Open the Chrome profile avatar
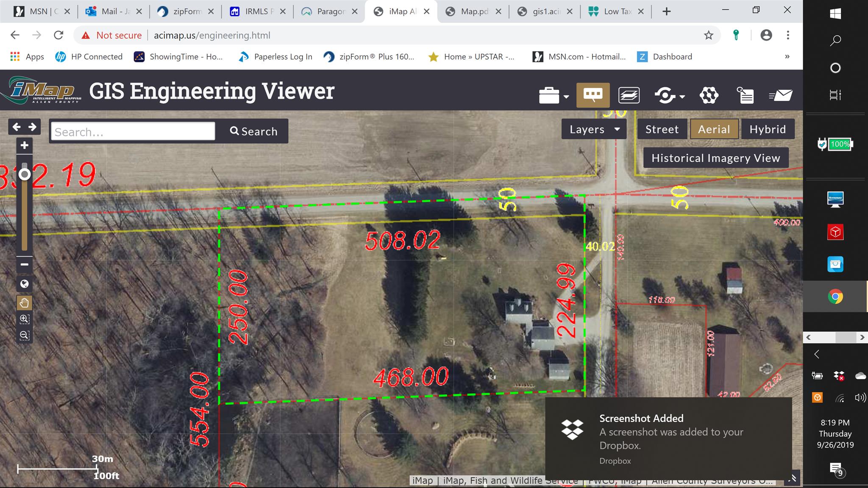This screenshot has width=868, height=488. [766, 35]
